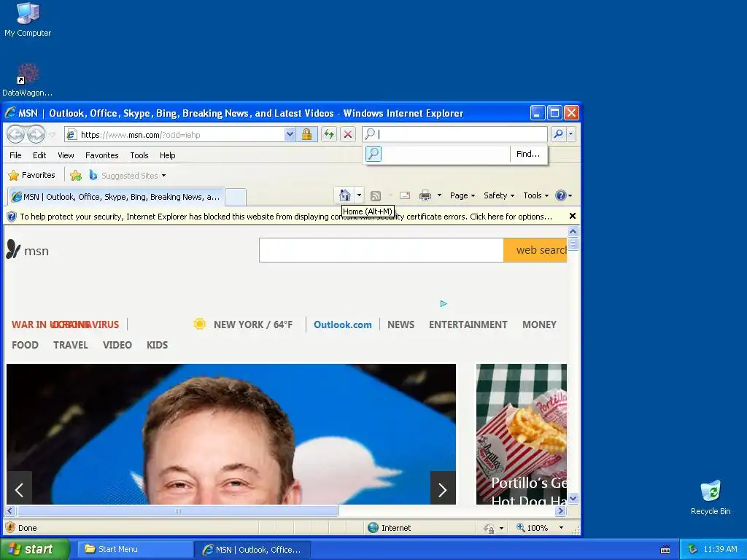Click the Help question mark icon
The height and width of the screenshot is (560, 747).
(x=561, y=195)
